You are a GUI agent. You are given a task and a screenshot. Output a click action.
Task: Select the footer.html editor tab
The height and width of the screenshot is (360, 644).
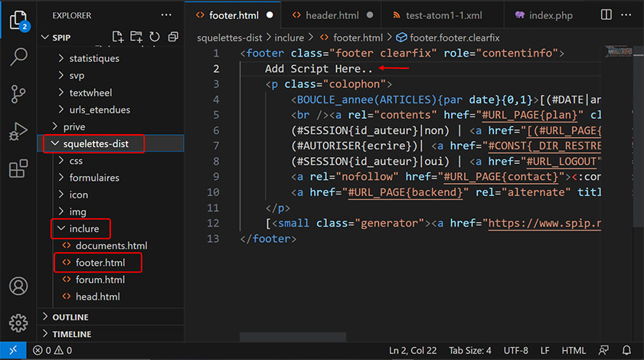tap(233, 15)
